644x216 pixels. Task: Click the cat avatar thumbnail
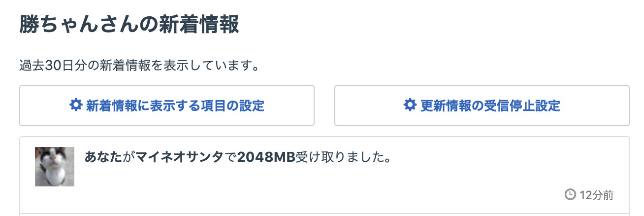coord(55,167)
